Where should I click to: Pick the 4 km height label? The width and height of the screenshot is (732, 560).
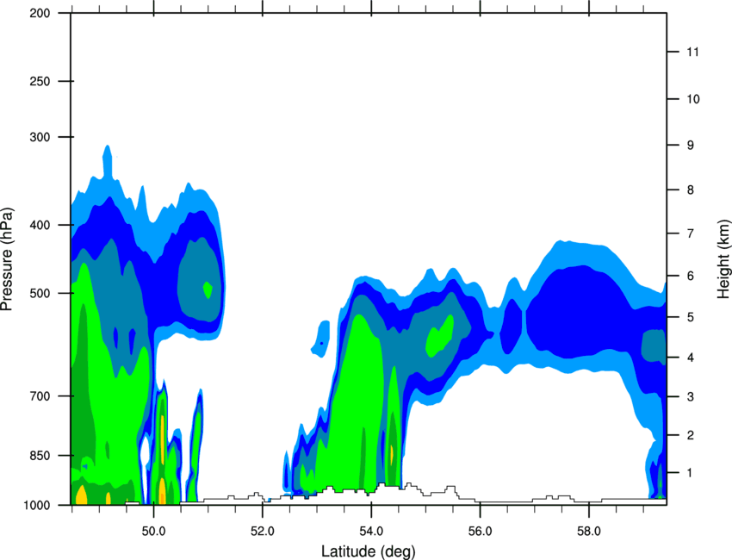click(691, 358)
